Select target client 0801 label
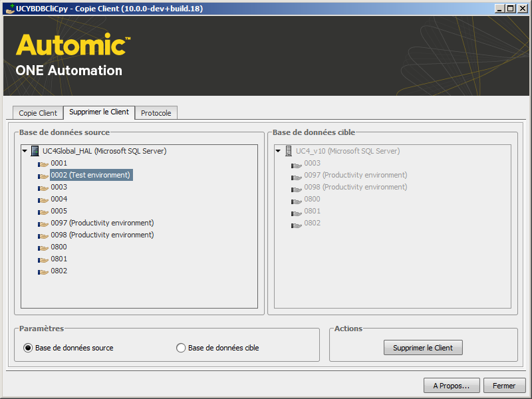 (x=312, y=211)
